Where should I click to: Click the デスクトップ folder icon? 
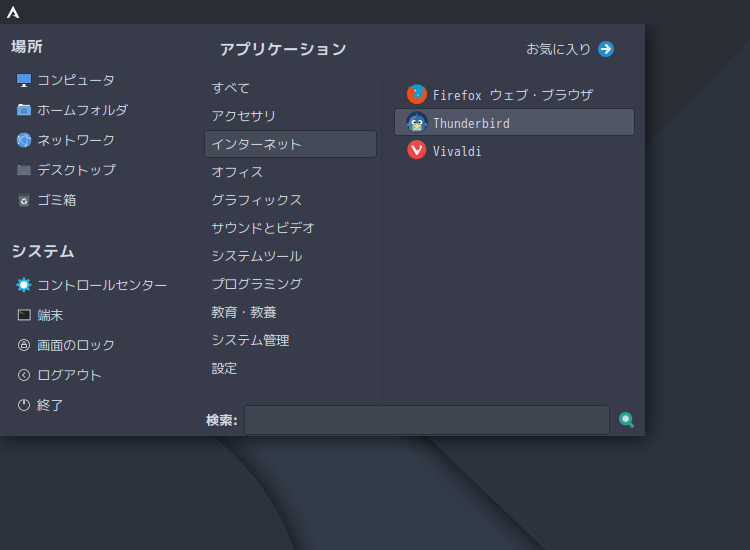point(24,170)
